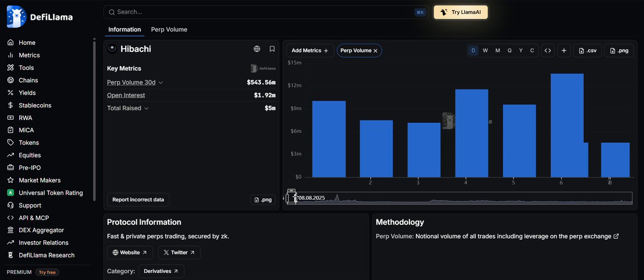644x280 pixels.
Task: Open the Website link
Action: coord(130,253)
